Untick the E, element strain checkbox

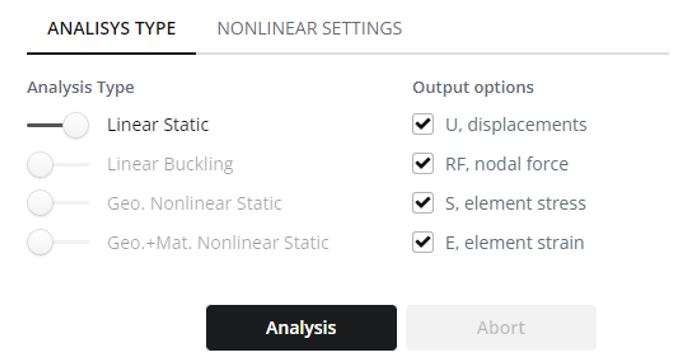[423, 242]
